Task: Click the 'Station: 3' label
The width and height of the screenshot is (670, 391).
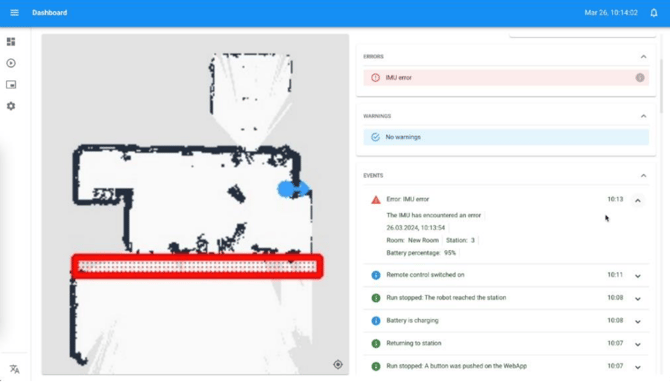Action: tap(460, 240)
